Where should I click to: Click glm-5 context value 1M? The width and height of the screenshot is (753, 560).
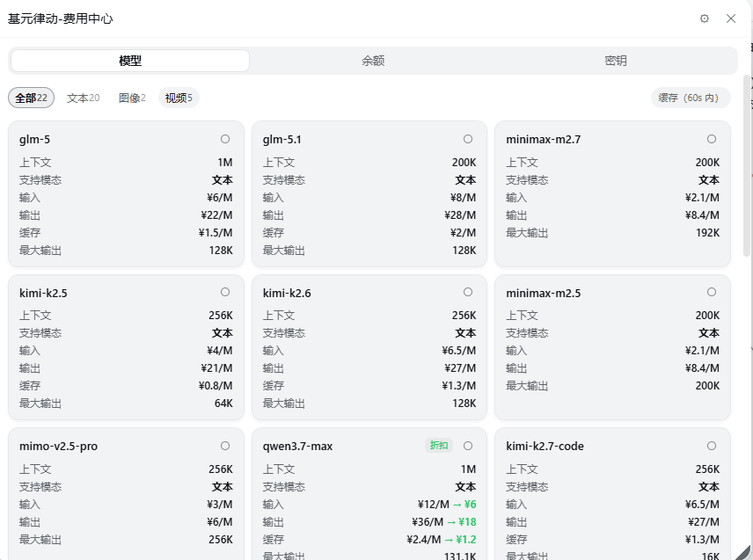225,163
